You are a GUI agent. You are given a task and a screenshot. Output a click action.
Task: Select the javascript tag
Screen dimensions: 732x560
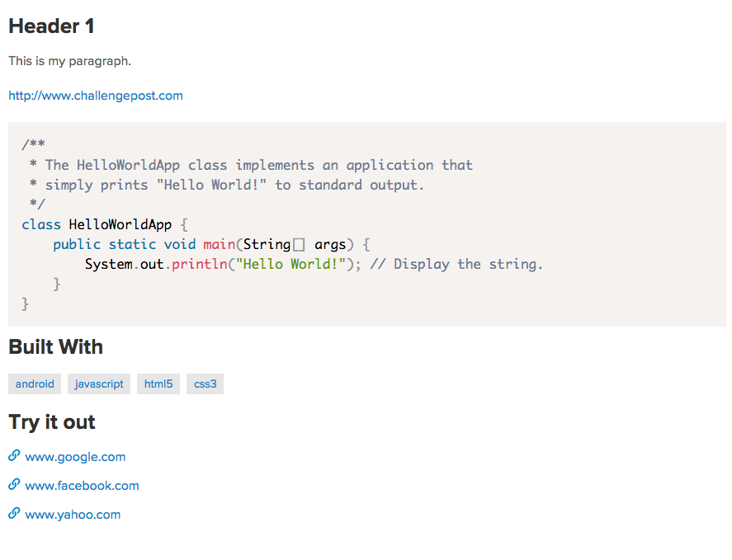click(99, 384)
